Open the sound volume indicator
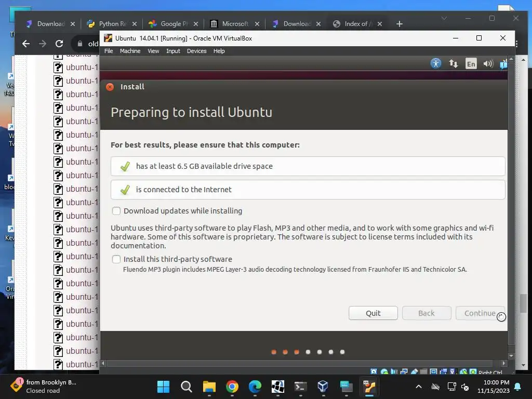 point(488,63)
